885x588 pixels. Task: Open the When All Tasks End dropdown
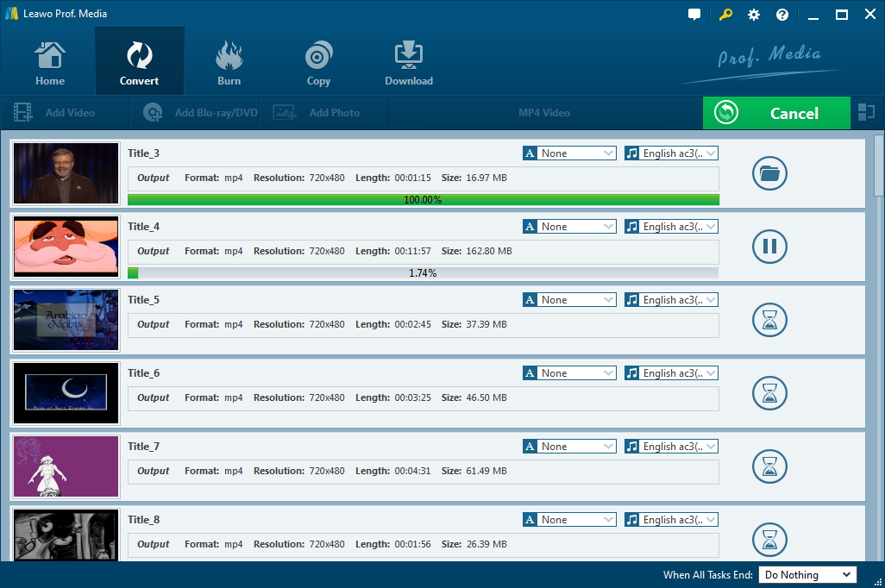[x=807, y=575]
